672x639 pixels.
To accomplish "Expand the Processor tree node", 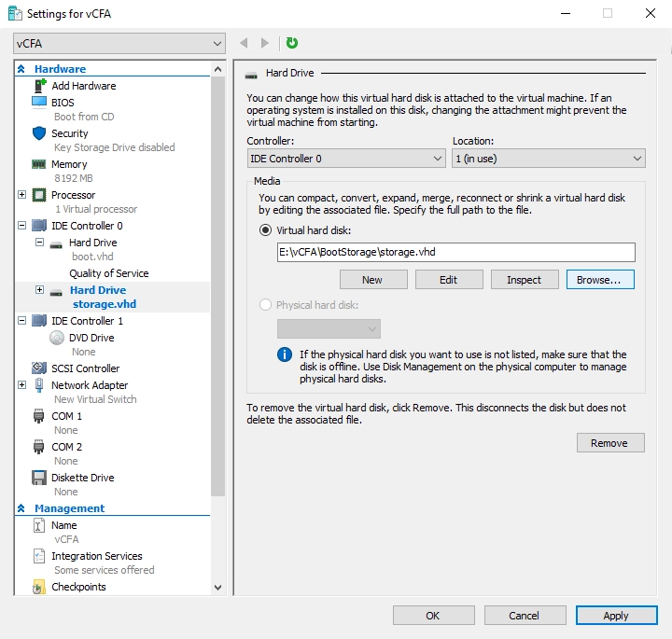I will (21, 195).
